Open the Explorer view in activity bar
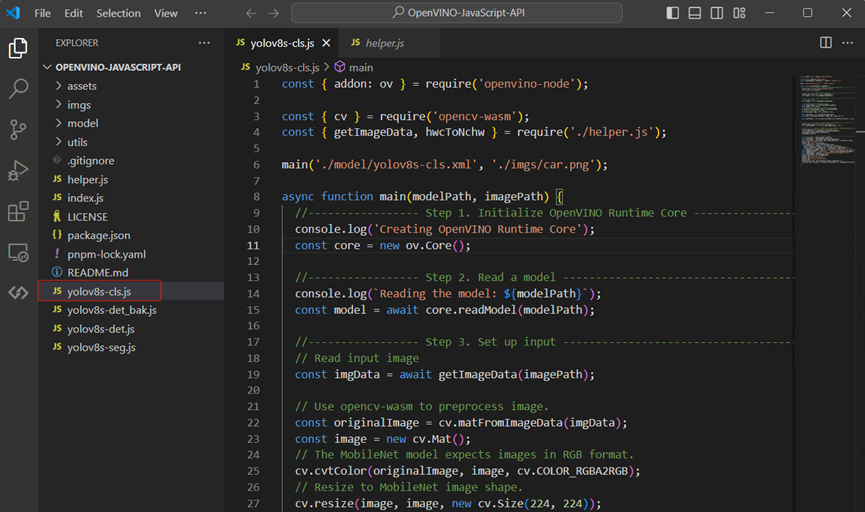 point(18,48)
